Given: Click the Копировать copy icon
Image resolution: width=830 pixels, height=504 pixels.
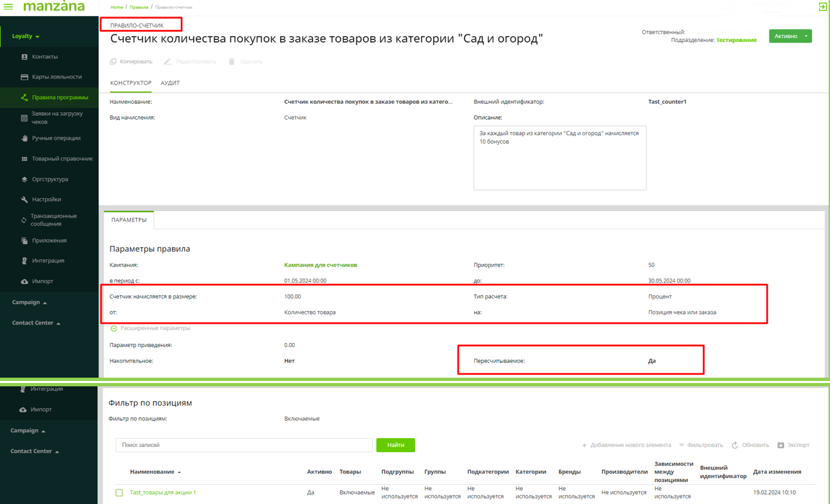Looking at the screenshot, I should click(x=113, y=62).
